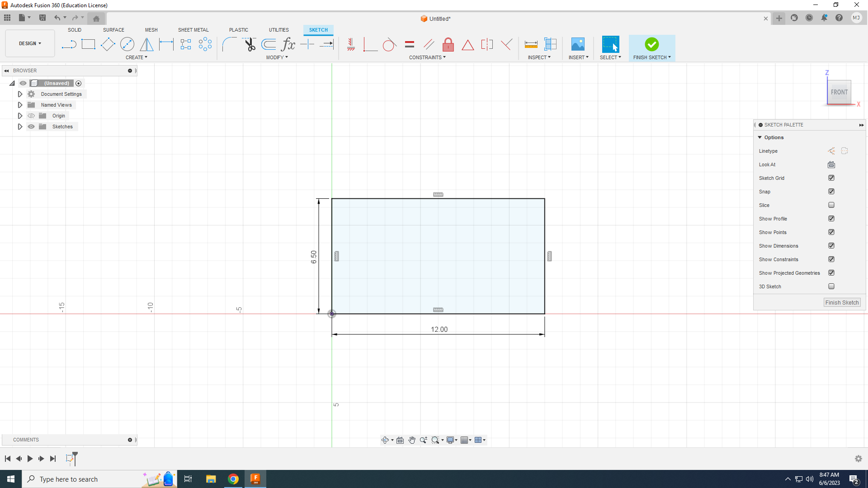The height and width of the screenshot is (488, 868).
Task: Activate the Pan tool in navigation bar
Action: coord(412,440)
